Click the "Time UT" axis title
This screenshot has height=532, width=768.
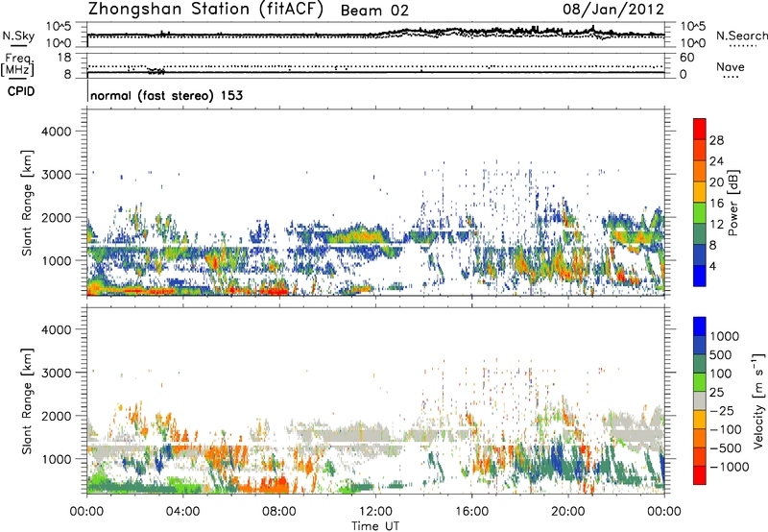pyautogui.click(x=375, y=526)
